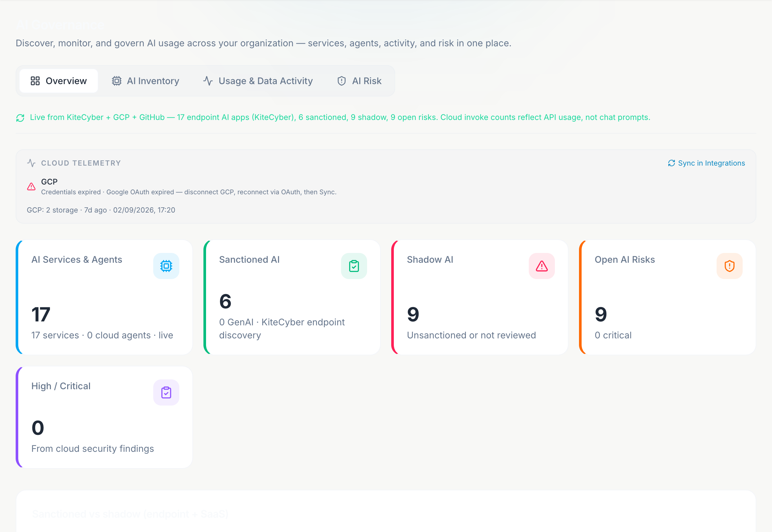
Task: Click 'GCP: 2 storage · 7d ago' status line
Action: pyautogui.click(x=101, y=210)
